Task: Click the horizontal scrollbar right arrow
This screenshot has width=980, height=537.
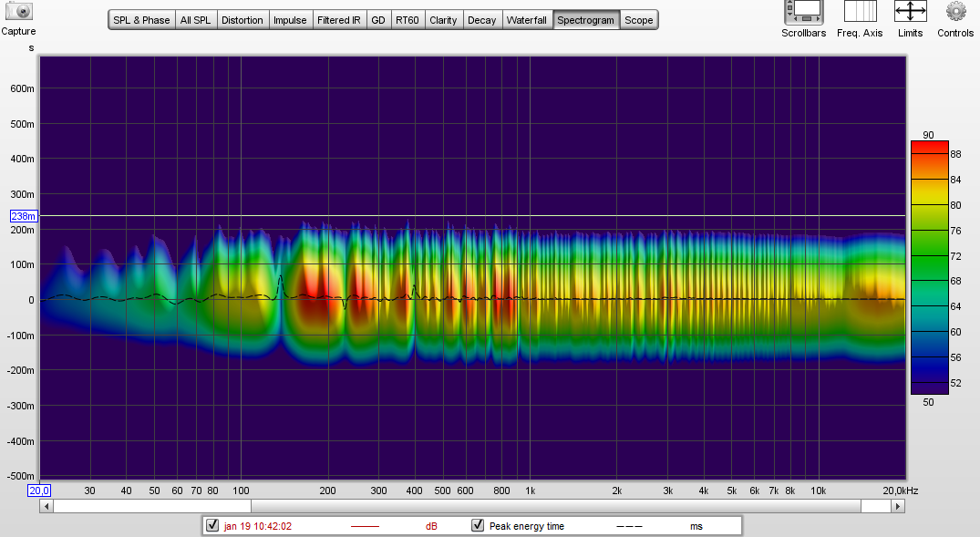Action: (x=898, y=506)
